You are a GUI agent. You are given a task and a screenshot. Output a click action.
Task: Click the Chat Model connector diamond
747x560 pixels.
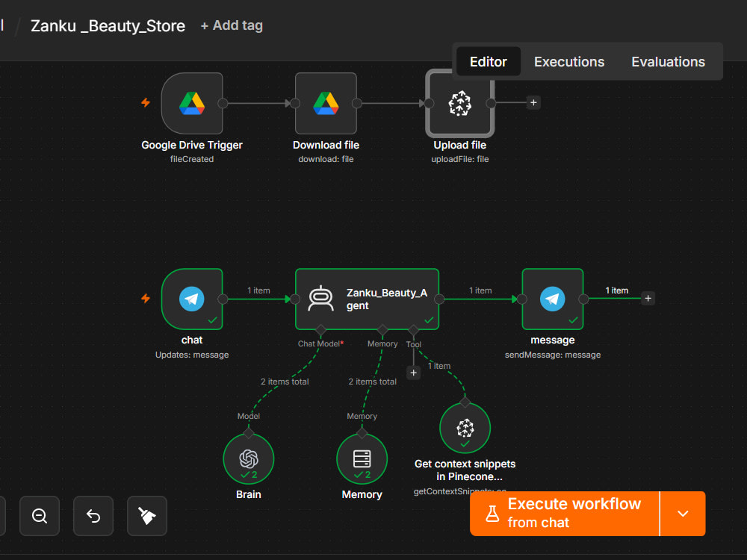(x=320, y=329)
